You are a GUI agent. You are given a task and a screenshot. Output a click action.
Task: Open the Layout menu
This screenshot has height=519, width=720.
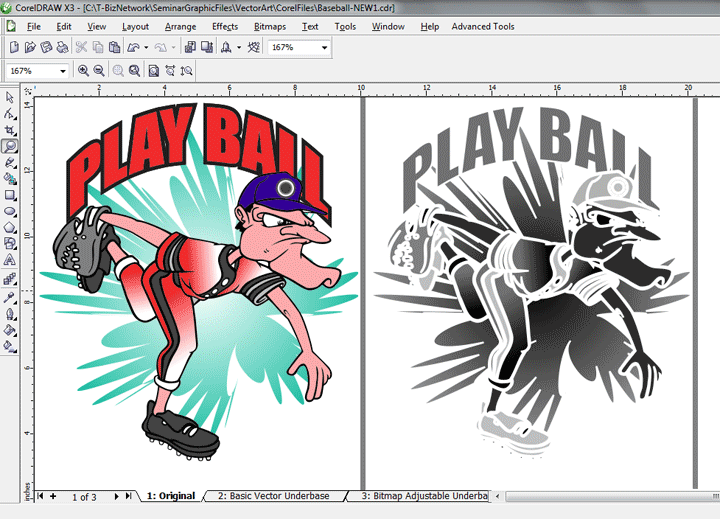pyautogui.click(x=135, y=27)
